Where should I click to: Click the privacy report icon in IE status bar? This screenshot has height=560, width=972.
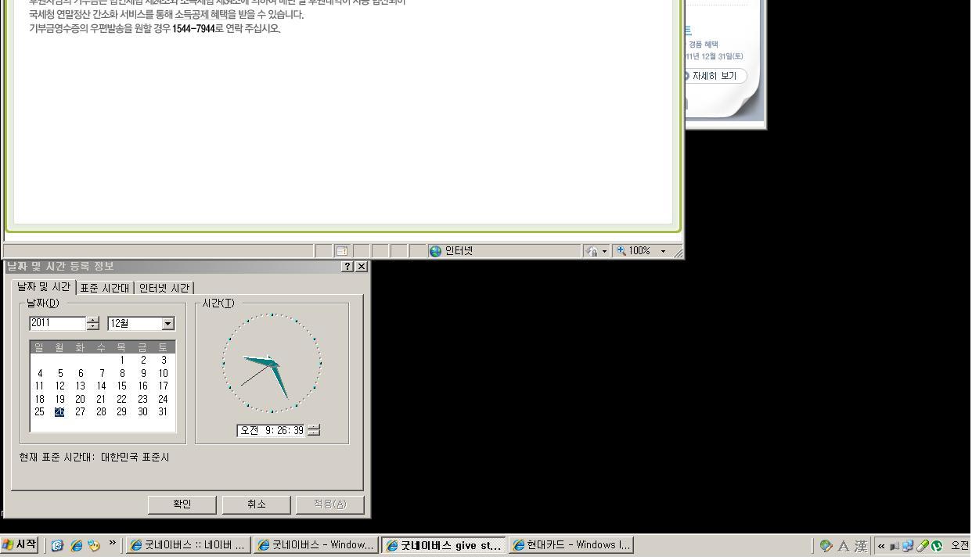tap(342, 251)
